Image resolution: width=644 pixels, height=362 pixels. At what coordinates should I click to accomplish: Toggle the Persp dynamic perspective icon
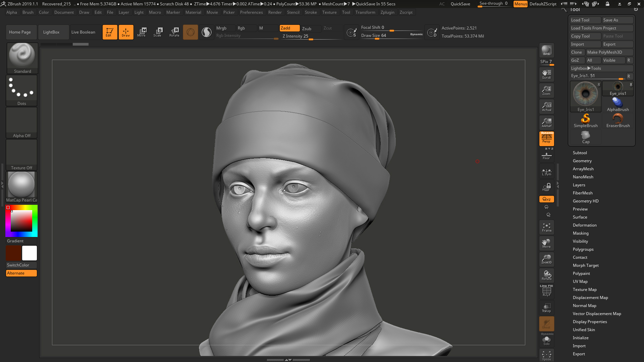click(546, 139)
